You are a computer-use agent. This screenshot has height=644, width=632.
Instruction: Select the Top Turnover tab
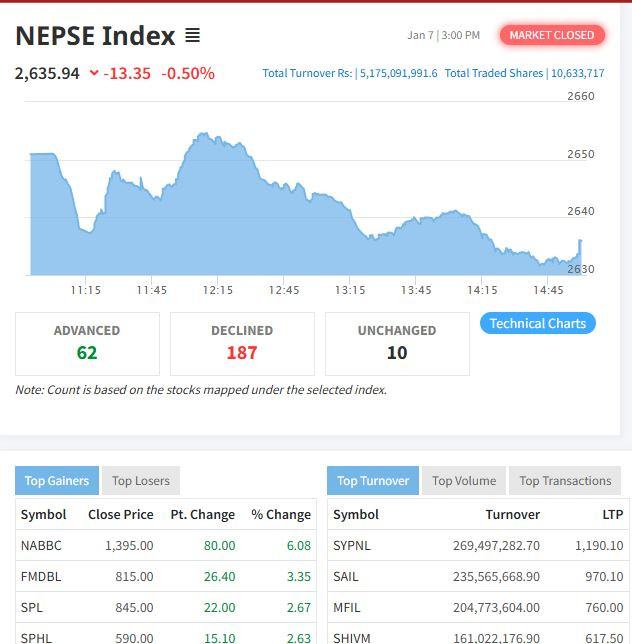click(373, 481)
